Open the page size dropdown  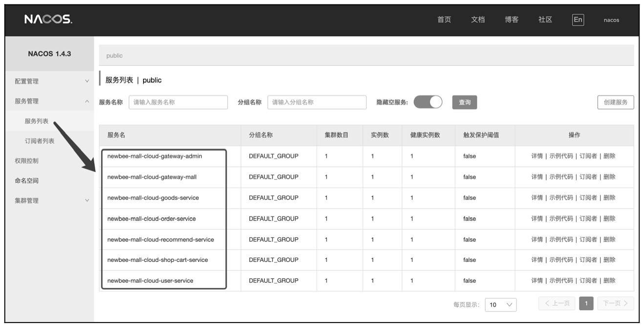[x=501, y=305]
